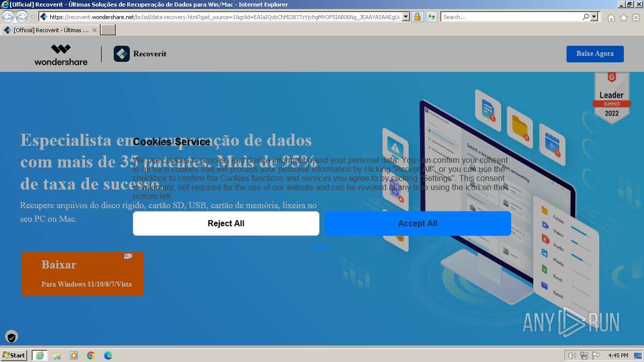This screenshot has width=644, height=362.
Task: Open the Wondershare logo link
Action: point(61,54)
